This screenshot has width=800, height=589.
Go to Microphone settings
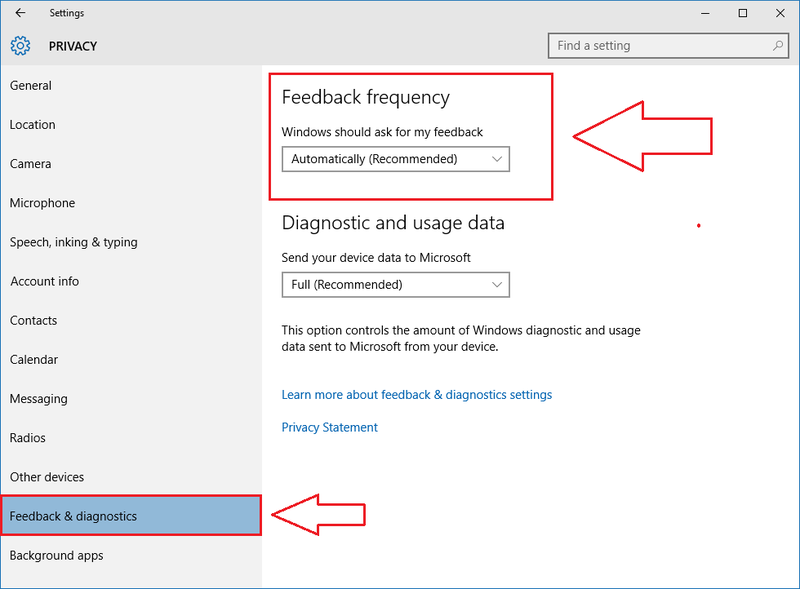point(42,203)
